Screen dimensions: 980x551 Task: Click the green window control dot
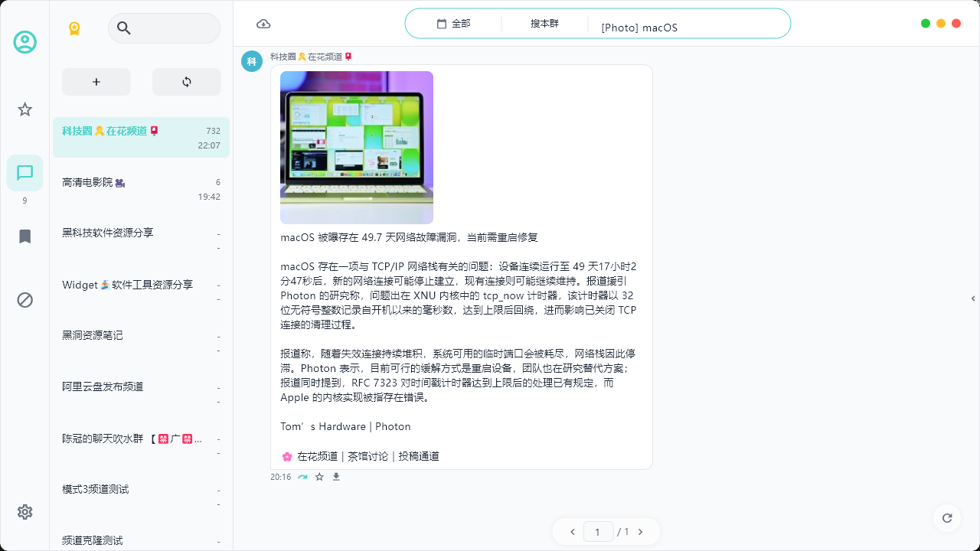coord(926,24)
